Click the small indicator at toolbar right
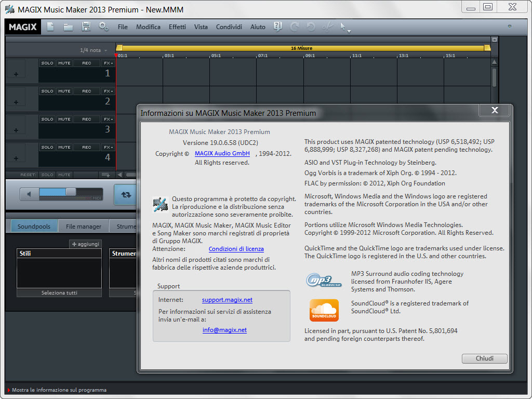The width and height of the screenshot is (532, 399). (509, 26)
